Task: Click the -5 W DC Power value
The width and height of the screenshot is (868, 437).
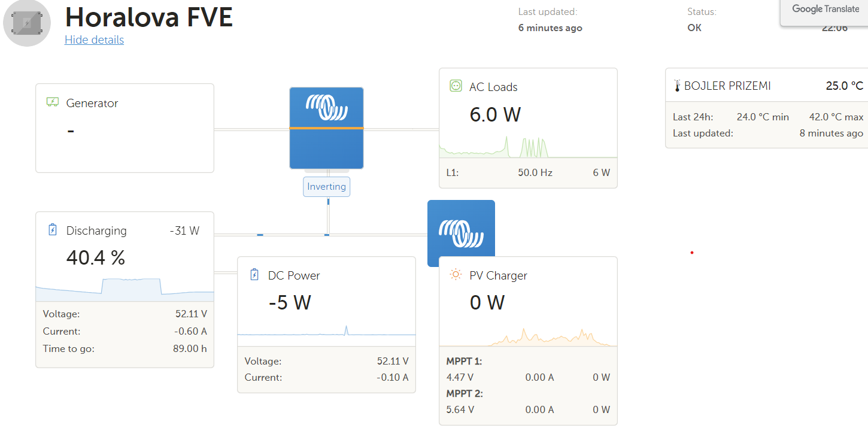Action: pos(290,302)
